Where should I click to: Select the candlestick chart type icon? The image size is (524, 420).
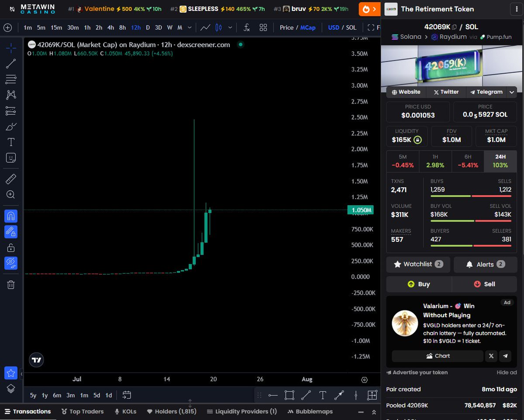(219, 28)
